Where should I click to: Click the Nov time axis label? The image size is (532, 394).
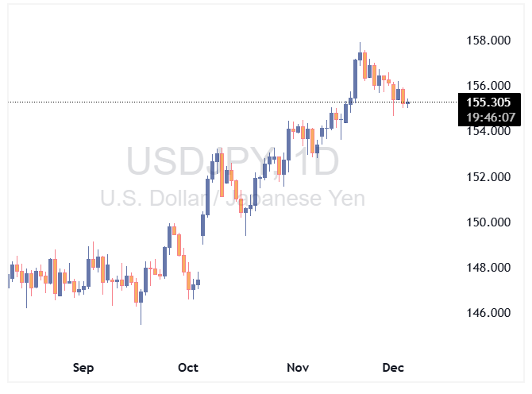coord(298,368)
